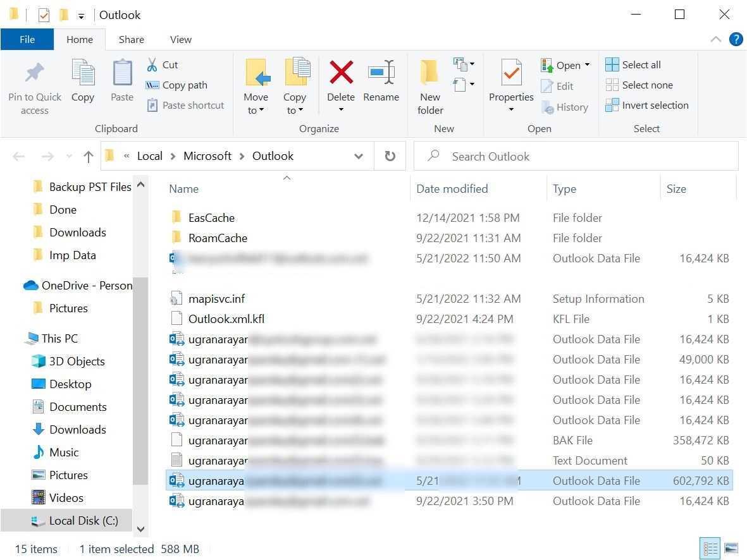
Task: Go up one folder level arrow
Action: (88, 156)
